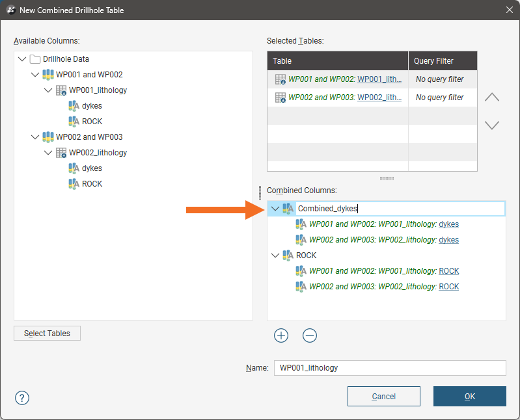Click the Drillhole Data folder icon
520x420 pixels.
coord(35,59)
